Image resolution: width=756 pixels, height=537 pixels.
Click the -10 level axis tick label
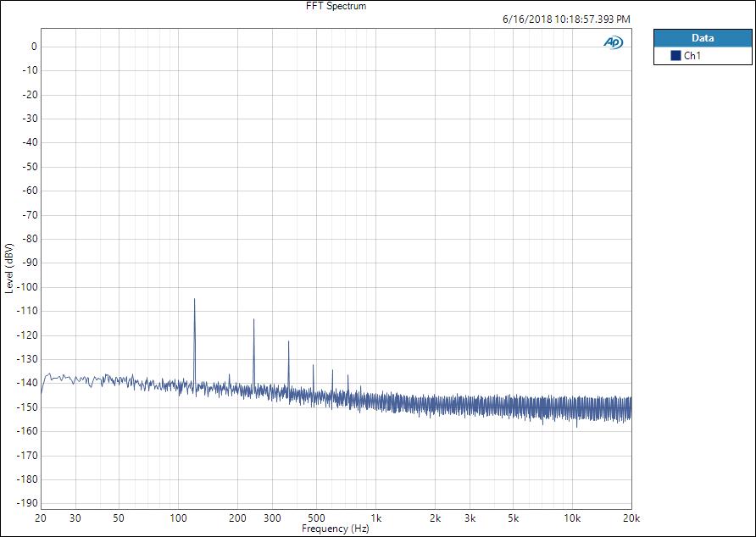[29, 71]
